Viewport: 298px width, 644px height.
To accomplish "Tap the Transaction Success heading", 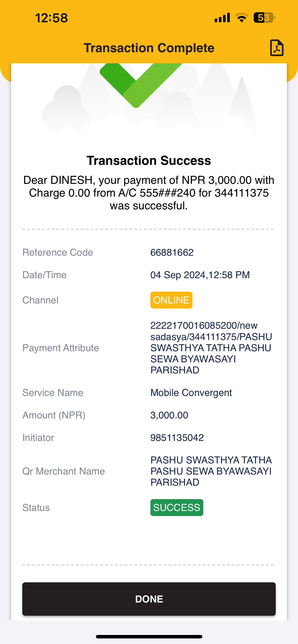I will point(149,160).
